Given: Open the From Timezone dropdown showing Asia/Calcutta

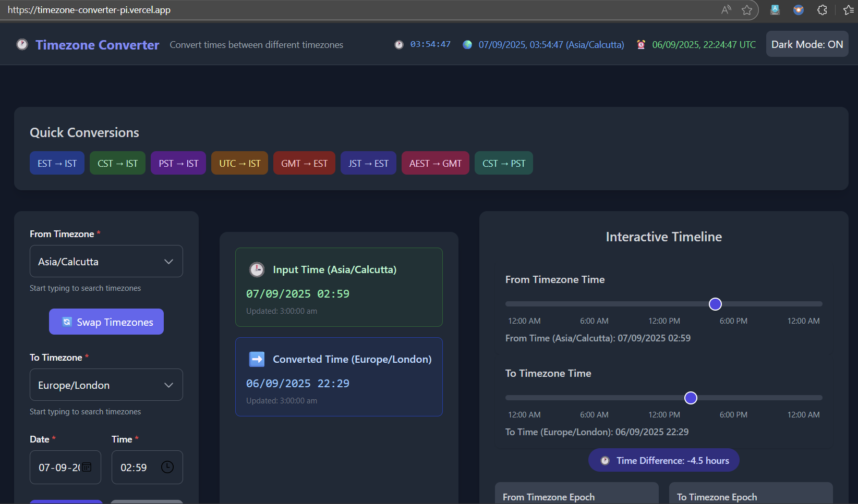Looking at the screenshot, I should coord(106,261).
